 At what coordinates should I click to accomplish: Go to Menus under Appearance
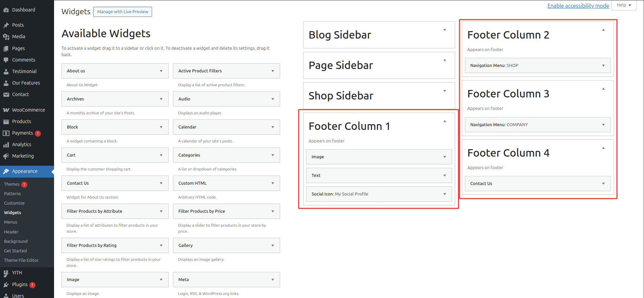(x=10, y=222)
